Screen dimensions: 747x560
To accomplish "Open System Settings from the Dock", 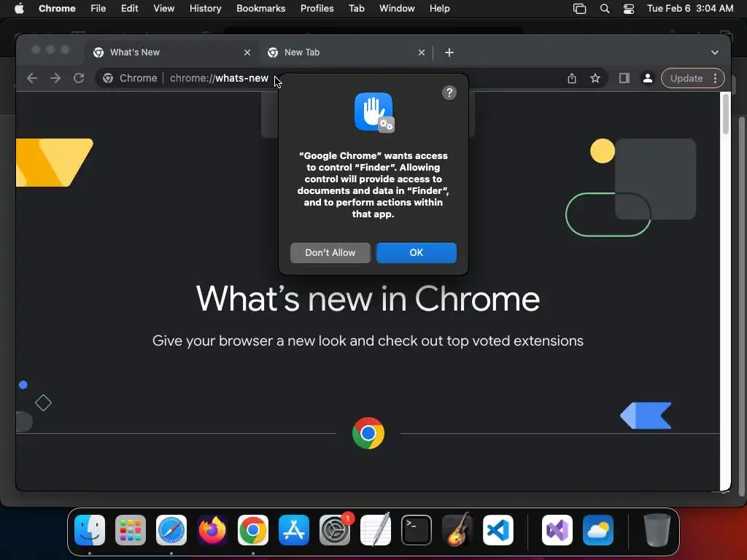I will 335,530.
